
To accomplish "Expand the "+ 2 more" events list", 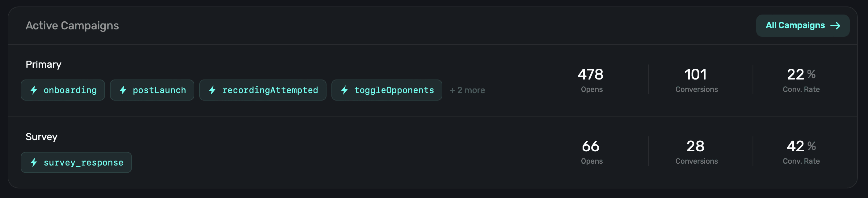I will 467,90.
